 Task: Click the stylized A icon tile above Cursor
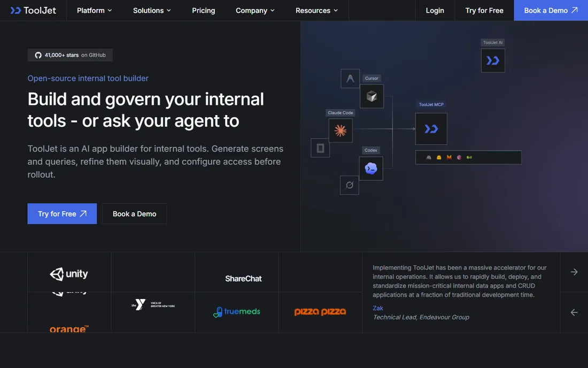(x=350, y=79)
